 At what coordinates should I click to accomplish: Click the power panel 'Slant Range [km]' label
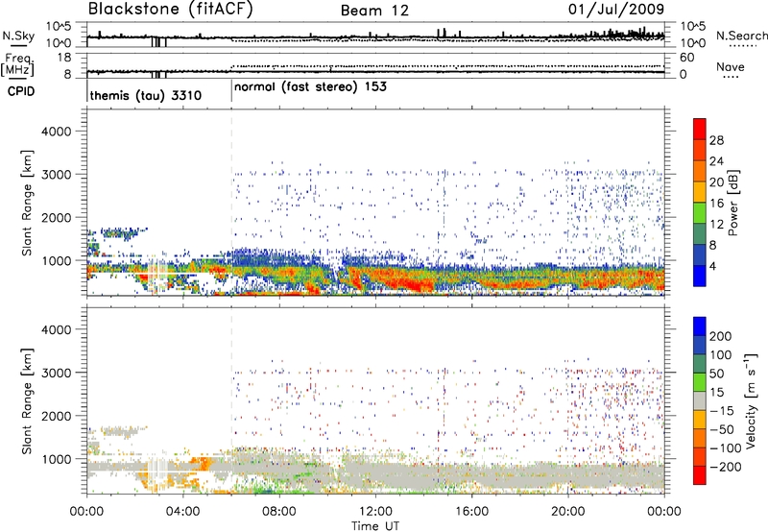[x=27, y=203]
